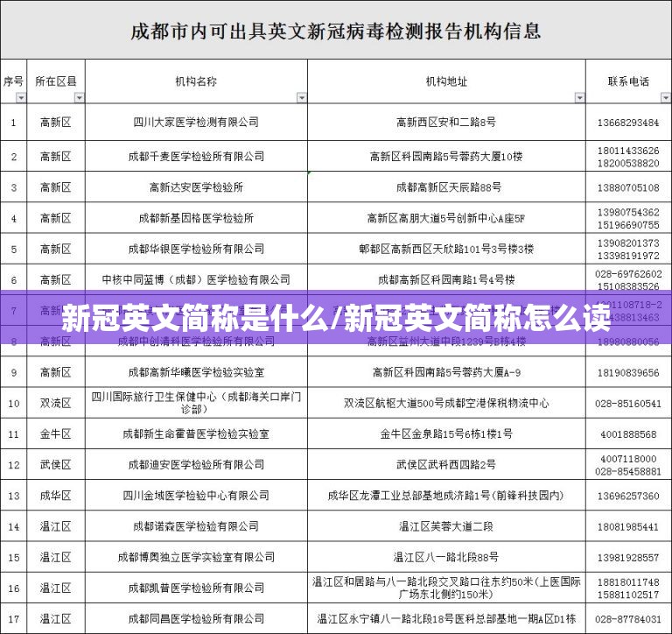Select address cell 高新西区安和二路8号
The height and width of the screenshot is (634, 672).
click(446, 123)
